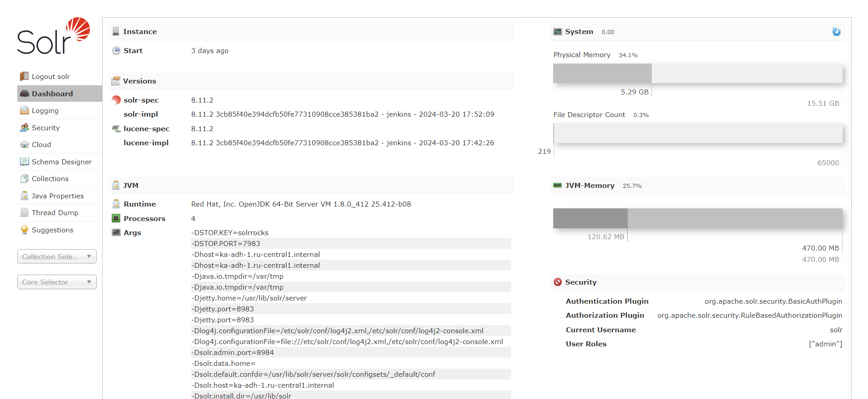Click the Collections icon in sidebar
The height and width of the screenshot is (399, 868).
click(25, 178)
